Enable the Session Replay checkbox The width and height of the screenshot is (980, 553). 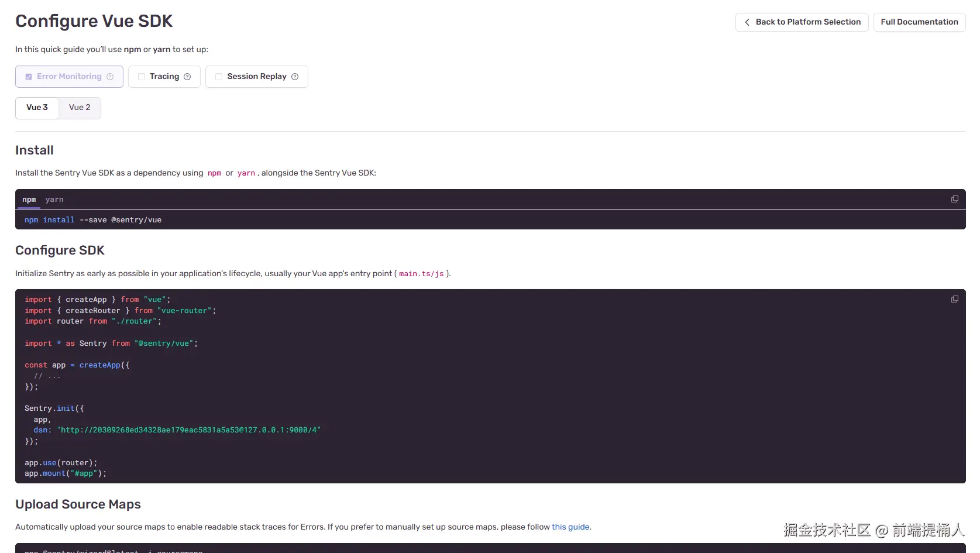(219, 77)
